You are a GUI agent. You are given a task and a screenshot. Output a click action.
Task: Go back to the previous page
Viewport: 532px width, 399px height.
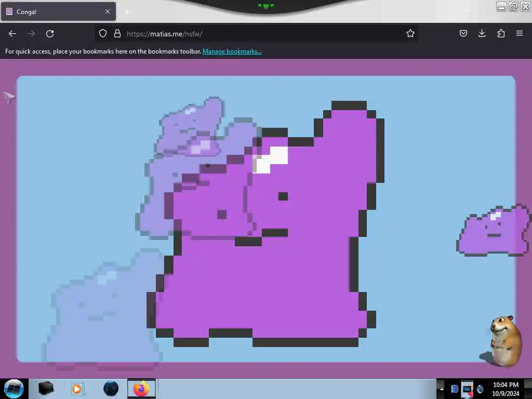coord(12,34)
